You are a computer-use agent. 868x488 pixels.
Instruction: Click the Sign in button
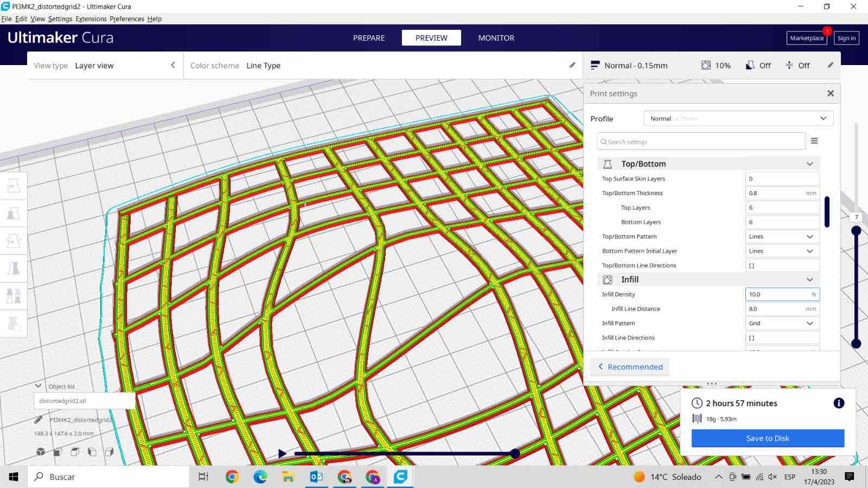coord(846,38)
